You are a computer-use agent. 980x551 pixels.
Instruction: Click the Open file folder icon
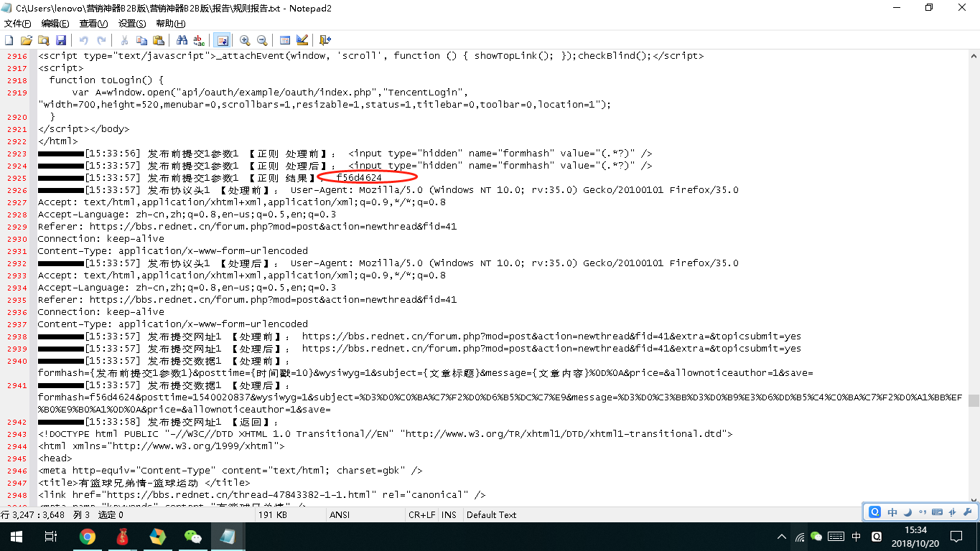pos(27,40)
